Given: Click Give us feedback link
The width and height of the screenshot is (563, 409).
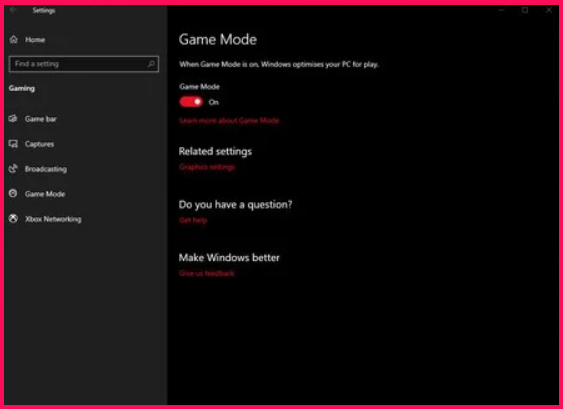Looking at the screenshot, I should 206,273.
